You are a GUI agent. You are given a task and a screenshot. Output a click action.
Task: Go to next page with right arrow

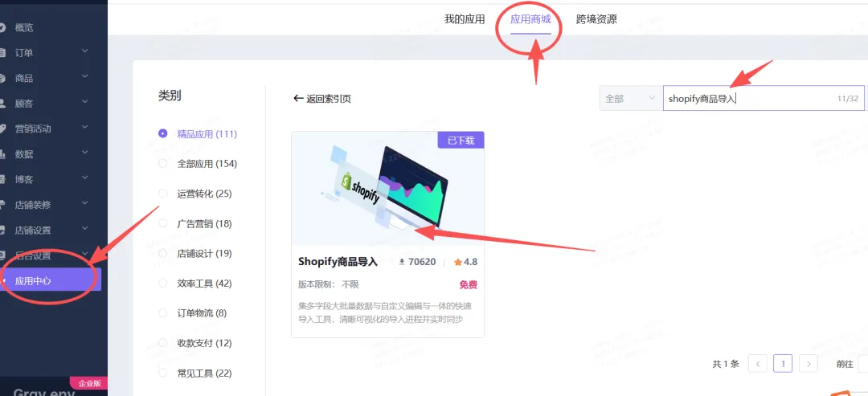click(809, 364)
